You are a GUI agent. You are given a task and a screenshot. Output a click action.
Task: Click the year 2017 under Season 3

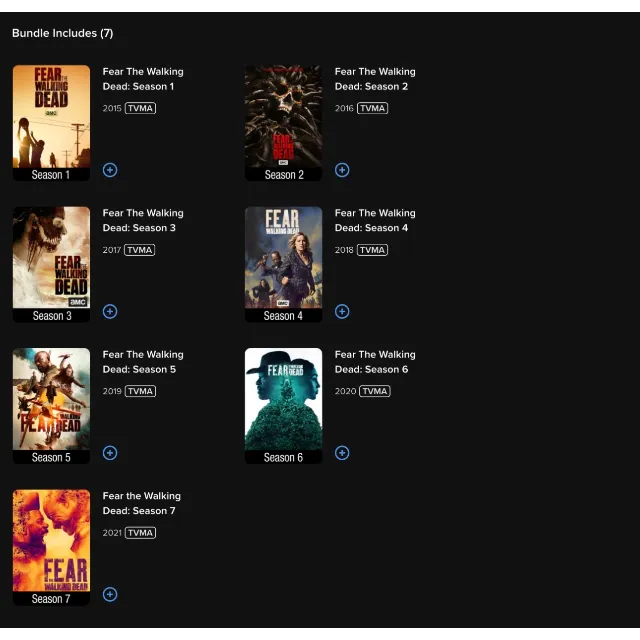[x=112, y=250]
